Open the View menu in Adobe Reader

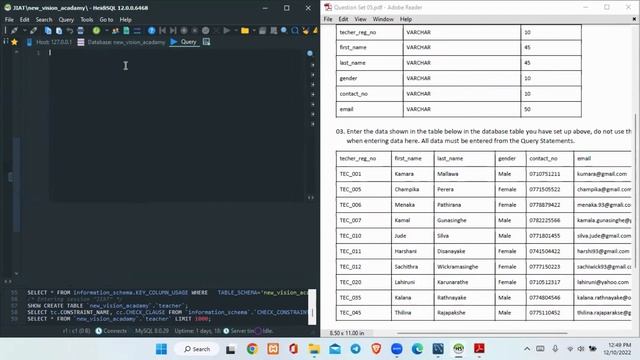point(360,19)
